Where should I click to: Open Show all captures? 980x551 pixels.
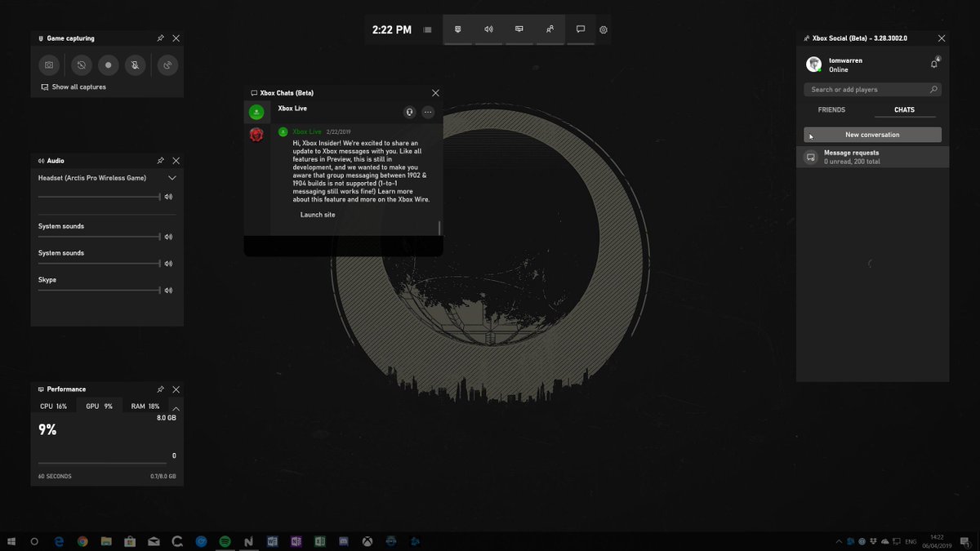(73, 87)
